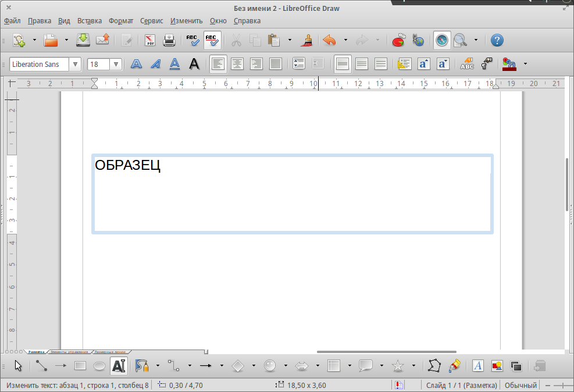
Task: Export the drawing directly as PDF
Action: [x=149, y=40]
